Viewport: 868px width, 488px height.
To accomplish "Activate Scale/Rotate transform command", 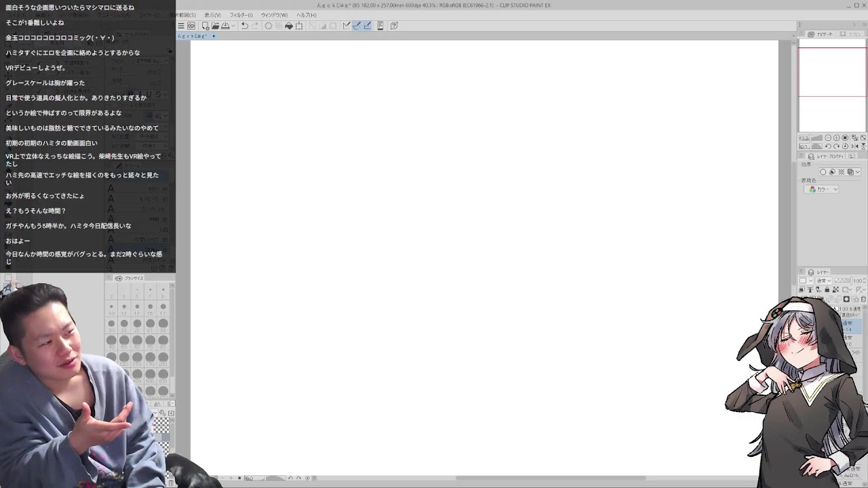I will 299,26.
